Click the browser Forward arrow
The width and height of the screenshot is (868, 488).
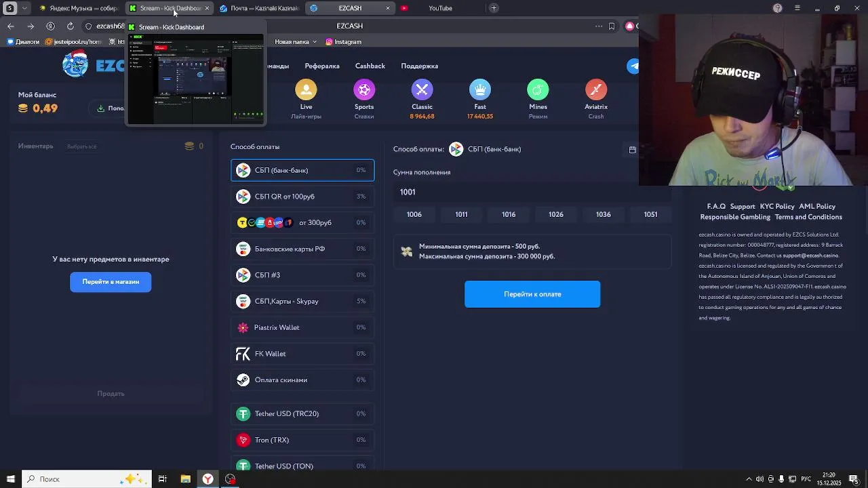point(31,26)
